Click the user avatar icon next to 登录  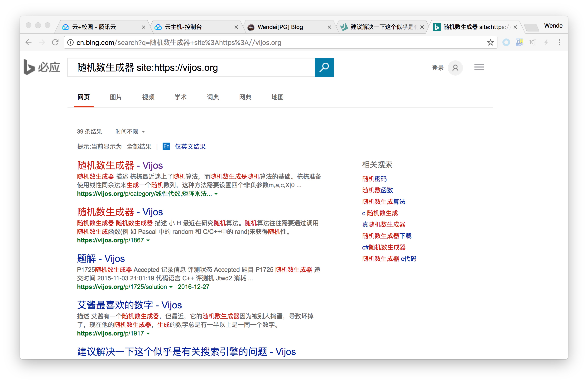(x=455, y=68)
